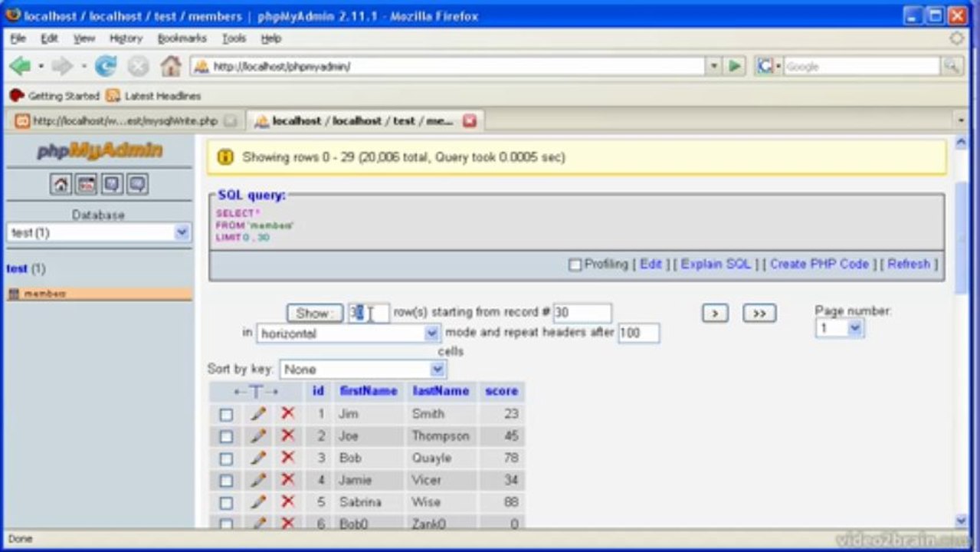
Task: Open the Page number dropdown
Action: [x=840, y=328]
